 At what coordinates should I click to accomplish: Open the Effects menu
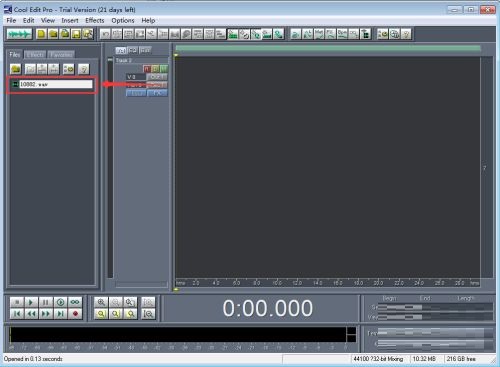click(x=95, y=21)
